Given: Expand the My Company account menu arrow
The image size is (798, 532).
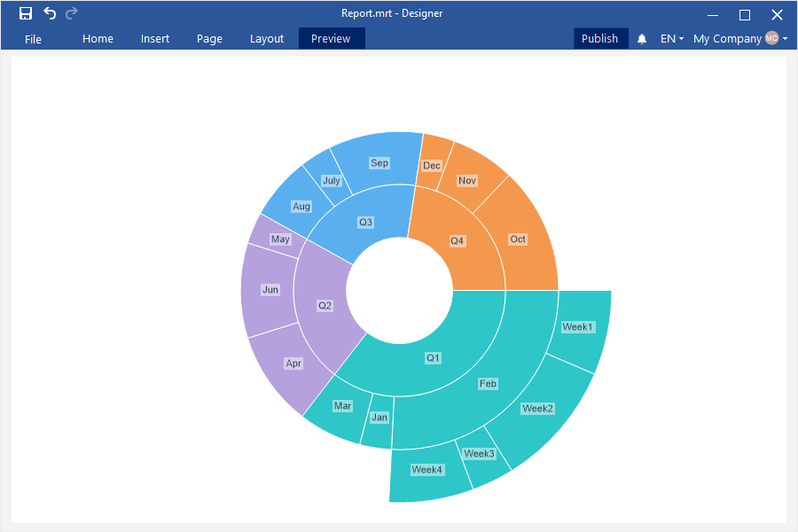Looking at the screenshot, I should click(786, 39).
